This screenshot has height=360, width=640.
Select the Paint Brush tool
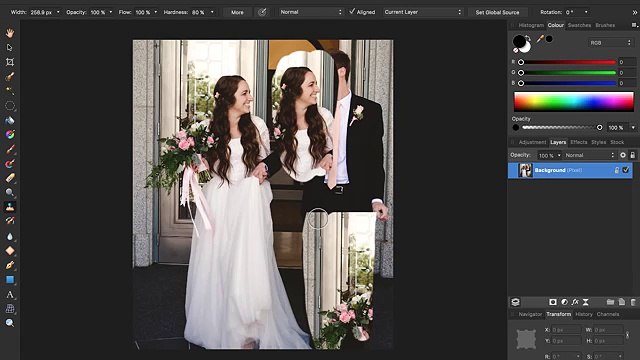click(x=10, y=149)
